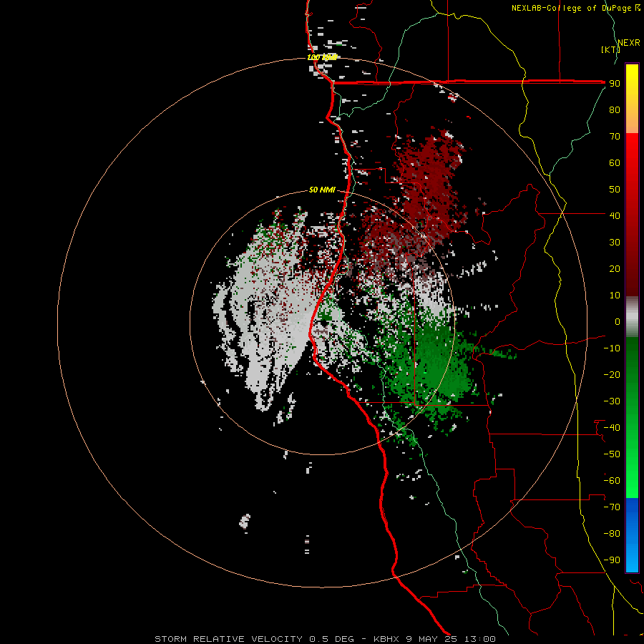Click the -40 knot scale label
644x644 pixels.
(x=612, y=428)
